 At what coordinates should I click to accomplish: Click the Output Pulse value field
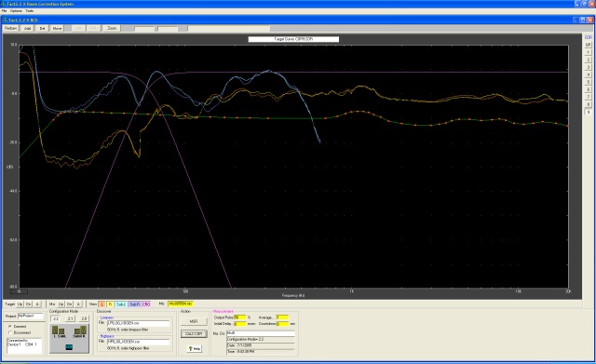240,317
